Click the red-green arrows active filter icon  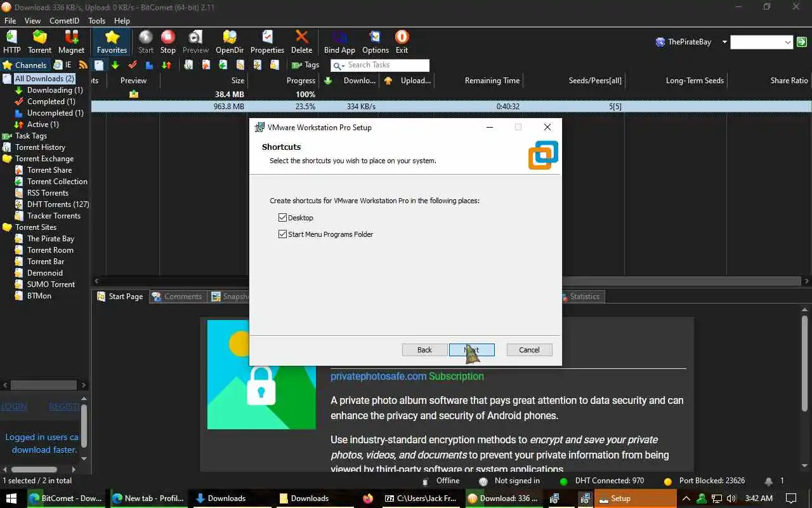click(x=166, y=65)
